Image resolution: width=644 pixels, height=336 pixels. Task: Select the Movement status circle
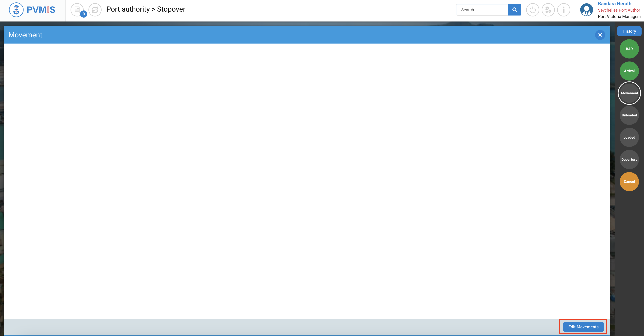click(629, 93)
